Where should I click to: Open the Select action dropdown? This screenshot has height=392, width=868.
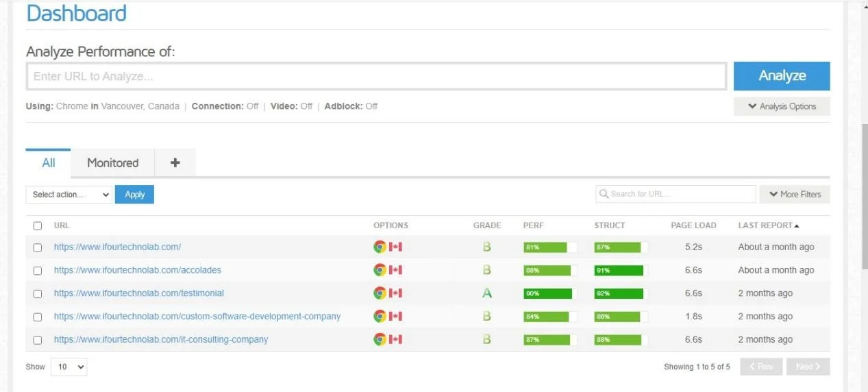click(x=69, y=195)
